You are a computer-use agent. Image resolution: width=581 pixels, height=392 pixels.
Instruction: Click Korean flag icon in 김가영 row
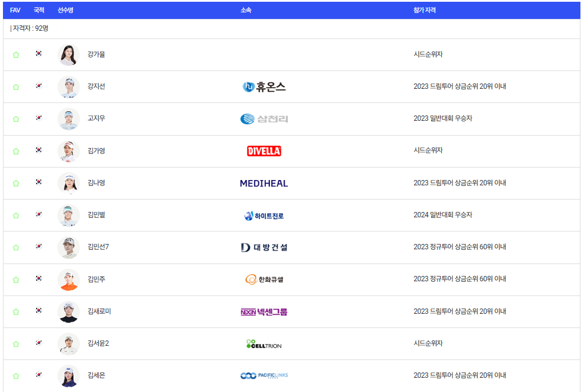(38, 150)
